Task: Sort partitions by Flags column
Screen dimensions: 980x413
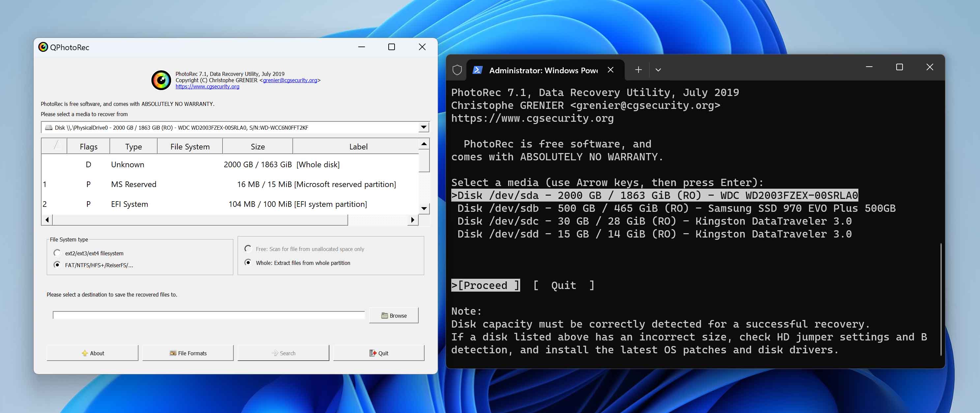Action: [89, 146]
